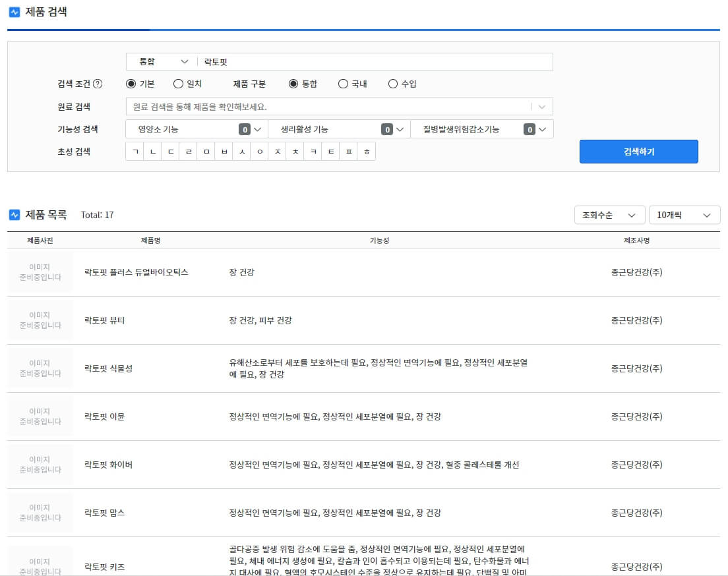Screen dimensions: 728x576
Task: Click the 제품명 column header
Action: pyautogui.click(x=151, y=241)
